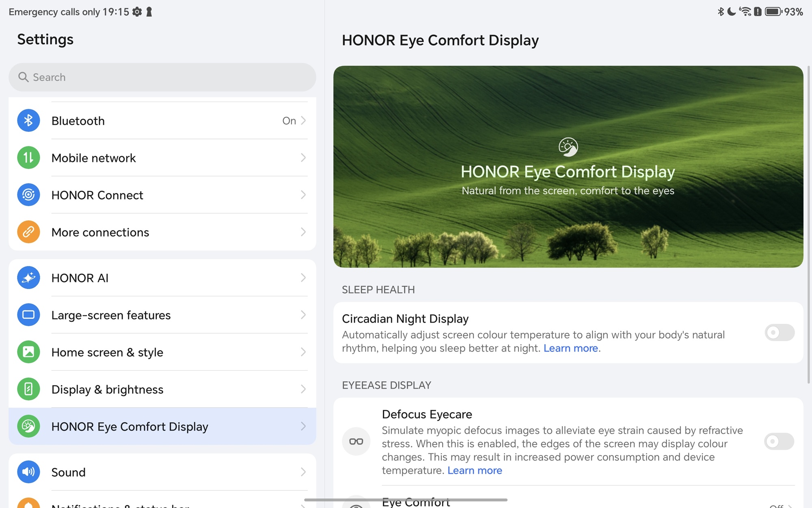Screen dimensions: 812x508
Task: Click the Large-screen features icon
Action: point(28,315)
